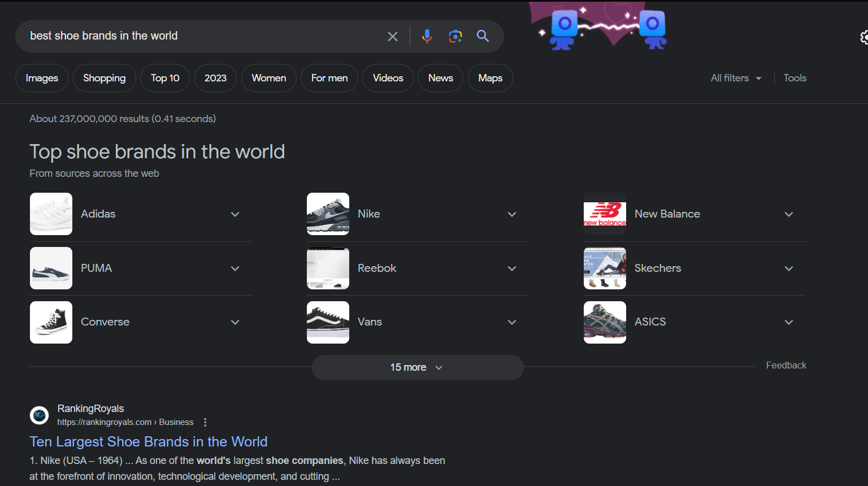
Task: Click the Reebok thumbnail image
Action: (x=328, y=268)
